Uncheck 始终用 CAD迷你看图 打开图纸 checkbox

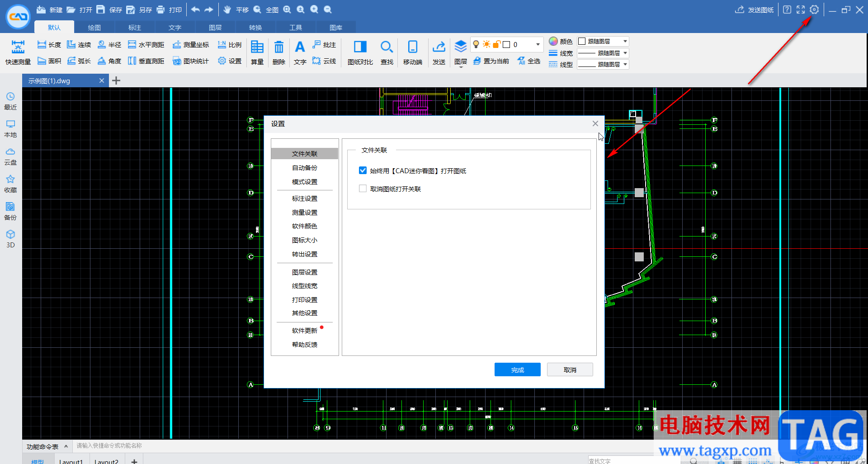(363, 170)
